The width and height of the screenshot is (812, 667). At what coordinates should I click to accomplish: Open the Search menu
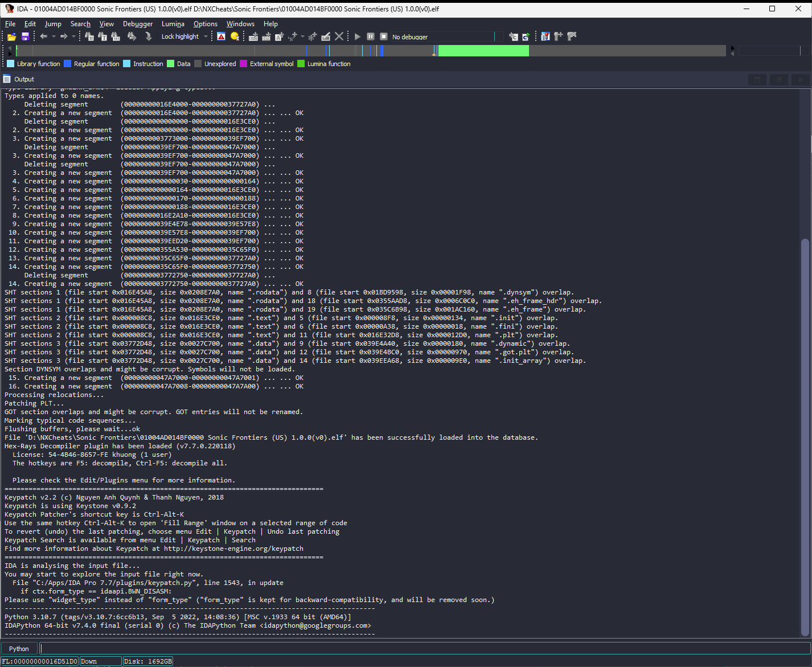[x=80, y=24]
